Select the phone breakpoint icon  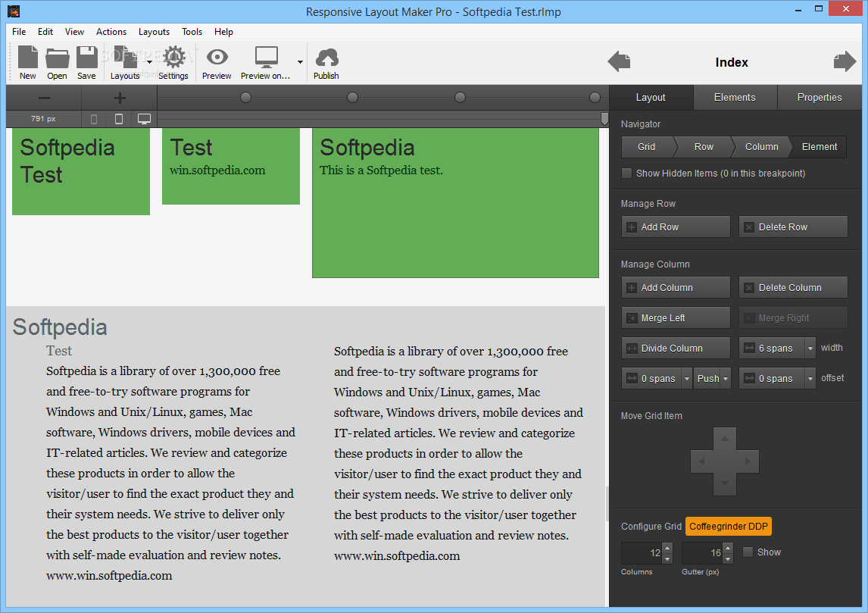pyautogui.click(x=94, y=119)
